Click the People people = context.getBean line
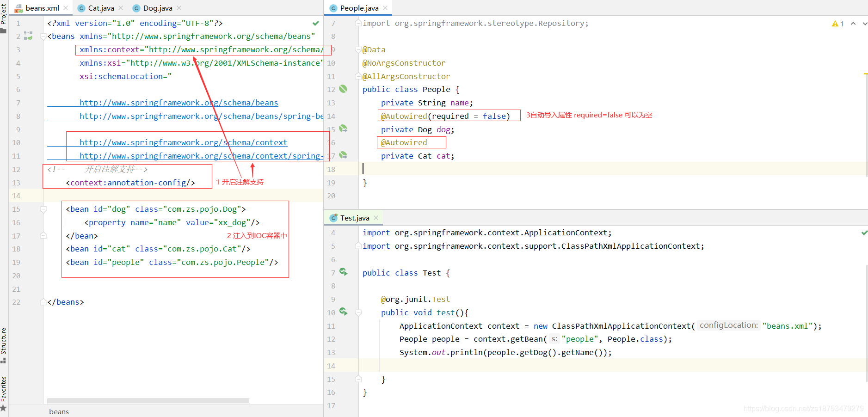The height and width of the screenshot is (417, 868). coord(536,339)
